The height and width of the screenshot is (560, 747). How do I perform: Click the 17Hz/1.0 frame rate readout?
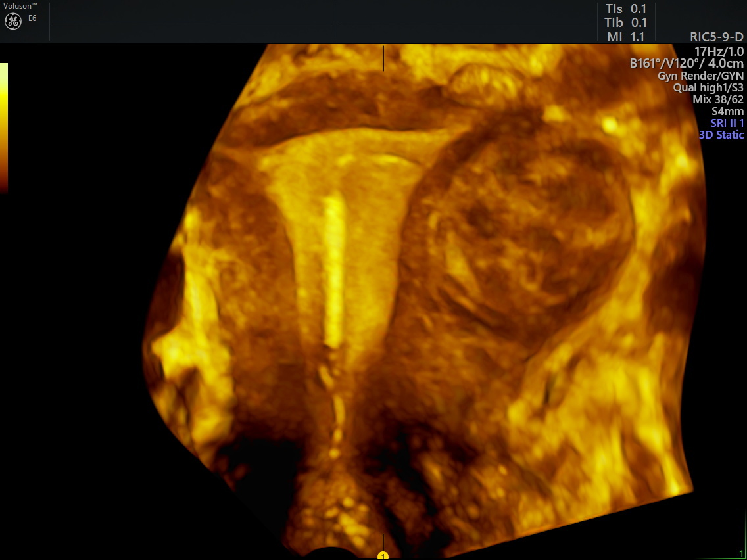coord(719,51)
